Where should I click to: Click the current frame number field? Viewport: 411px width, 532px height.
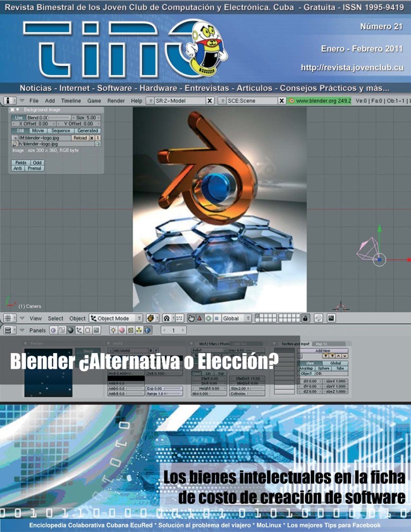click(x=173, y=330)
